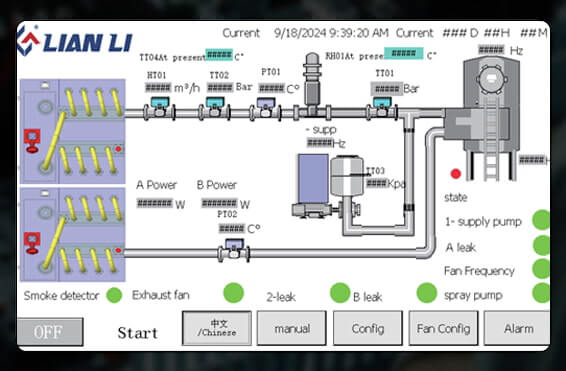The height and width of the screenshot is (371, 566).
Task: Open the Config page
Action: 367,328
